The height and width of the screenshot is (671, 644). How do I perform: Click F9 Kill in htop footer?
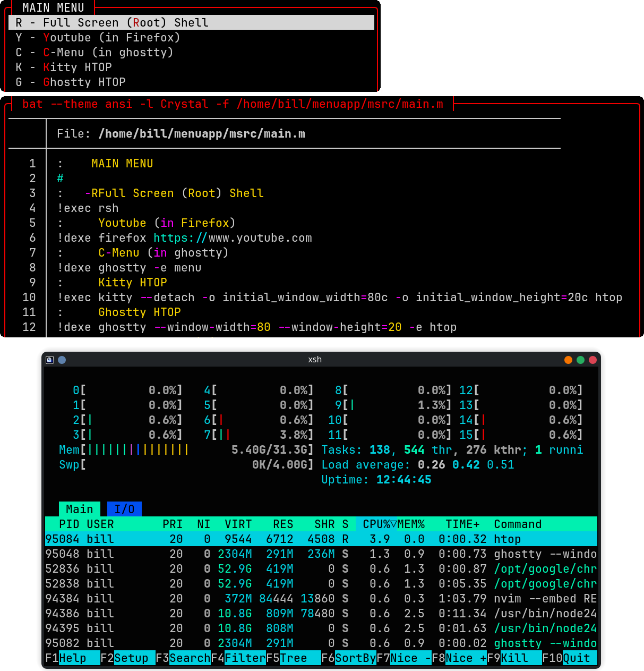pyautogui.click(x=514, y=658)
